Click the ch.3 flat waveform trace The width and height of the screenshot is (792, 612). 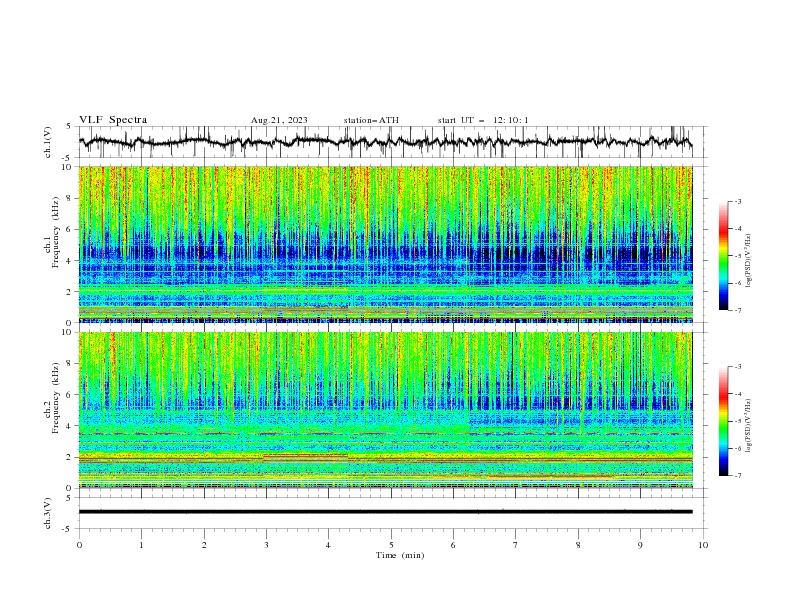[385, 512]
